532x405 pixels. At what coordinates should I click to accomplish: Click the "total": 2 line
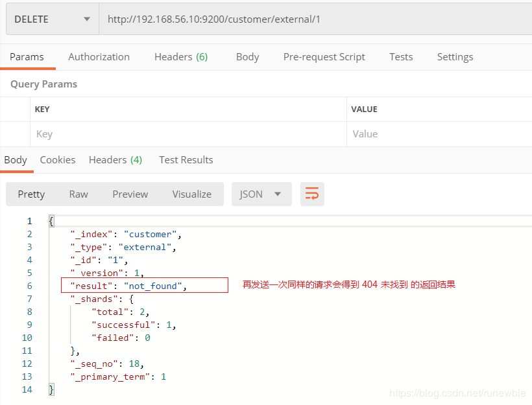coord(121,312)
